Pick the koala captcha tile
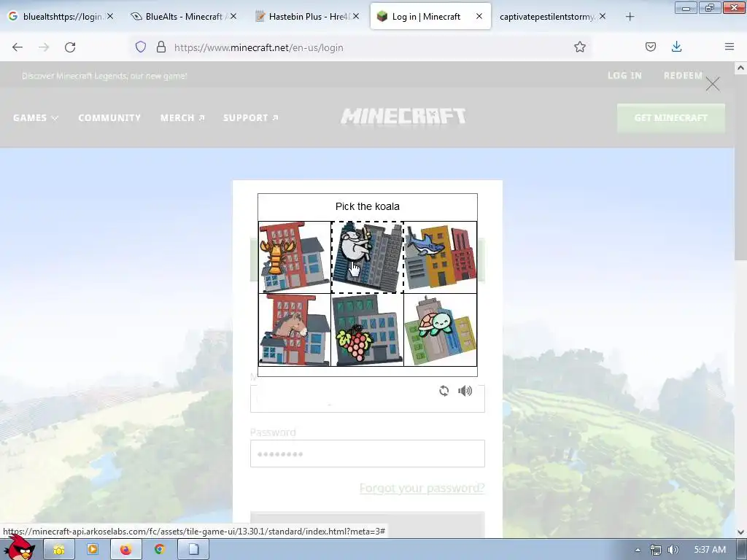Screen dimensions: 747x560 pyautogui.click(x=368, y=257)
